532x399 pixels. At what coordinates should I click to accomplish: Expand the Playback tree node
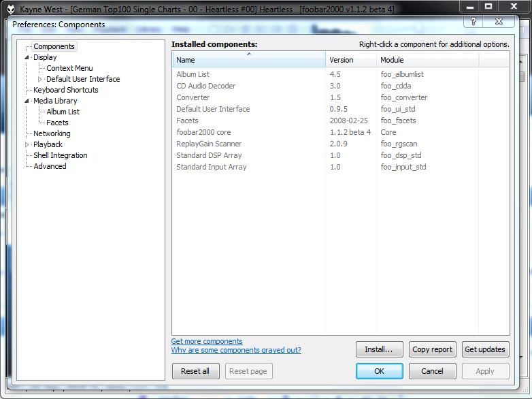(27, 144)
